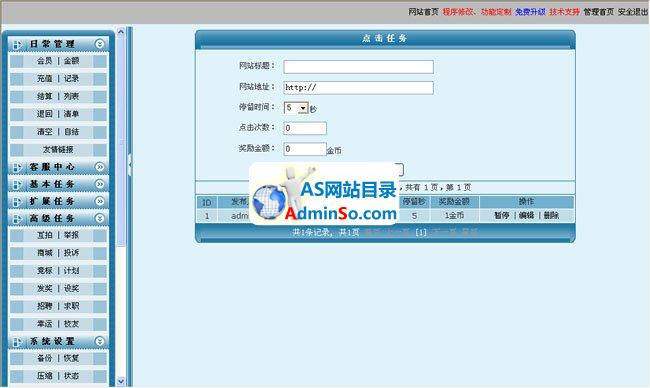The width and height of the screenshot is (650, 388).
Task: Expand the 基本任务 section chevron
Action: [99, 184]
